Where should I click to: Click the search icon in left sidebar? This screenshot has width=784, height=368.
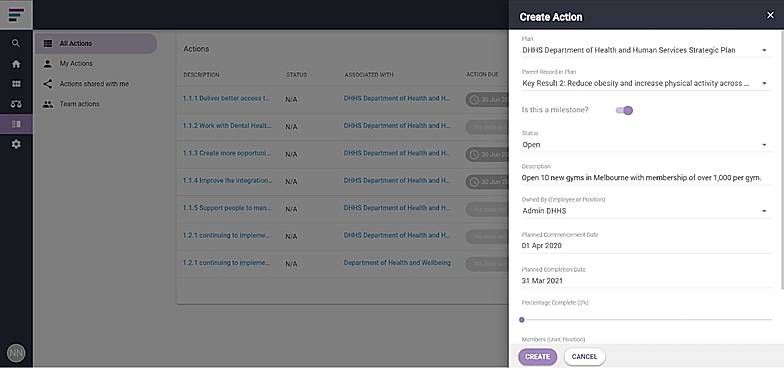[16, 44]
